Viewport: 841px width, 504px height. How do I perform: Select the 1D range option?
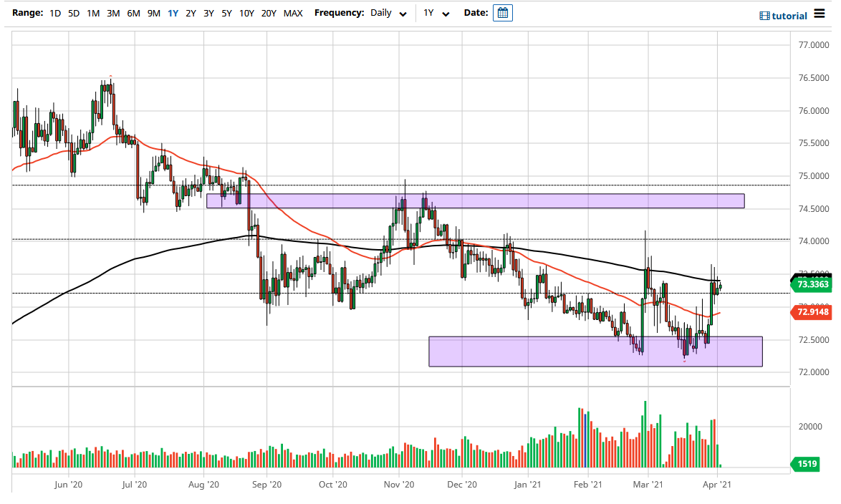coord(55,13)
